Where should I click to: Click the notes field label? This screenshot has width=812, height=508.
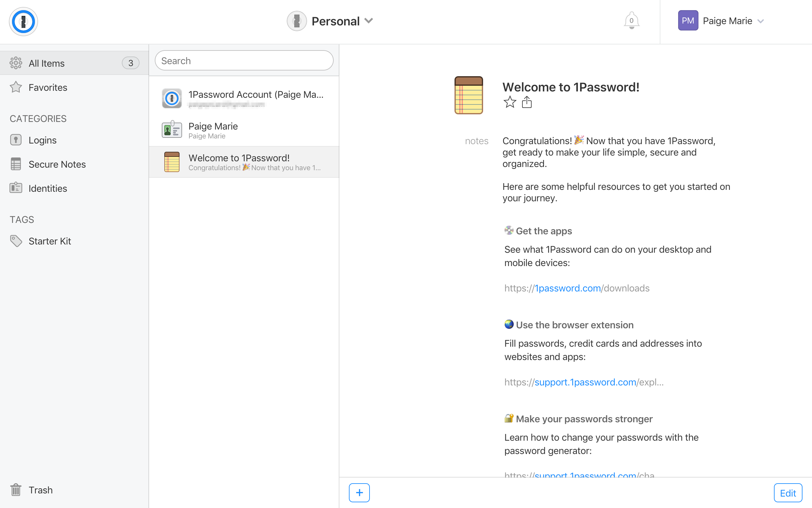click(x=476, y=141)
